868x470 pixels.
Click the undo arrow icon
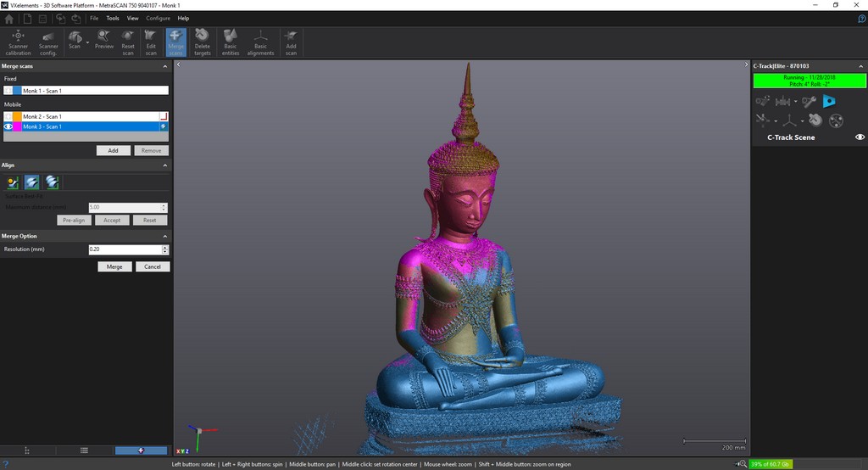61,19
